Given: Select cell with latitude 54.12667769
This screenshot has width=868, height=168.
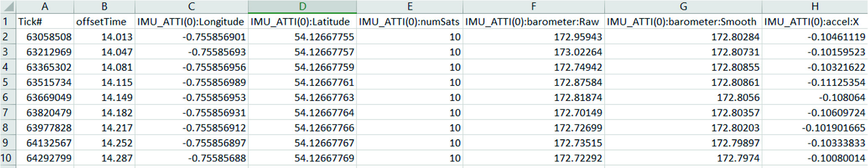Looking at the screenshot, I should (302, 158).
